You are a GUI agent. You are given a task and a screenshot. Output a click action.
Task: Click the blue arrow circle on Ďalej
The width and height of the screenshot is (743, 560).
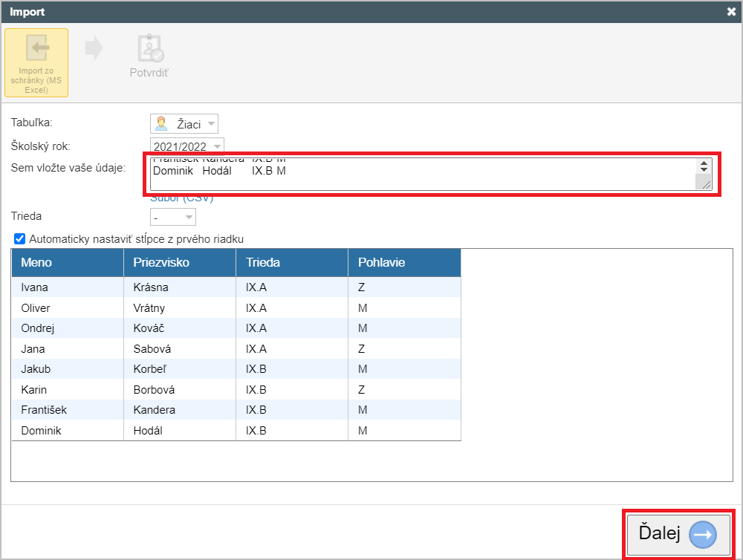pyautogui.click(x=702, y=533)
